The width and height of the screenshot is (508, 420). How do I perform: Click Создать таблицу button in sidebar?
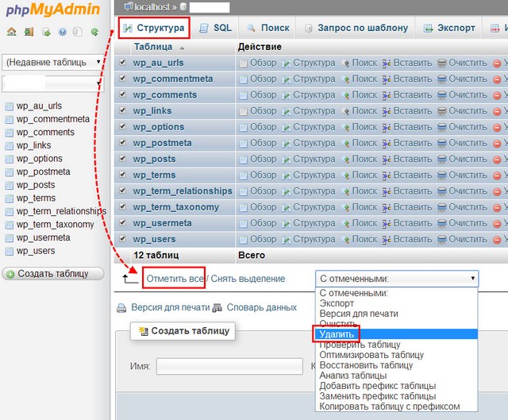point(53,274)
